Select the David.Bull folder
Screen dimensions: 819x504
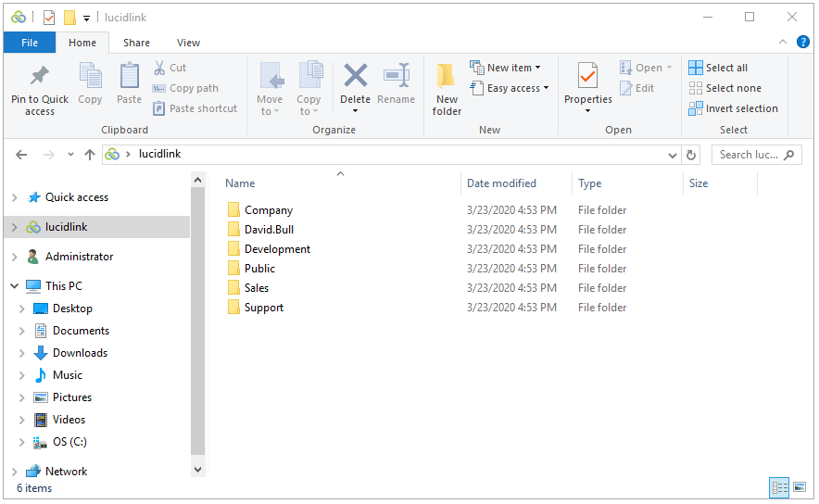click(269, 230)
